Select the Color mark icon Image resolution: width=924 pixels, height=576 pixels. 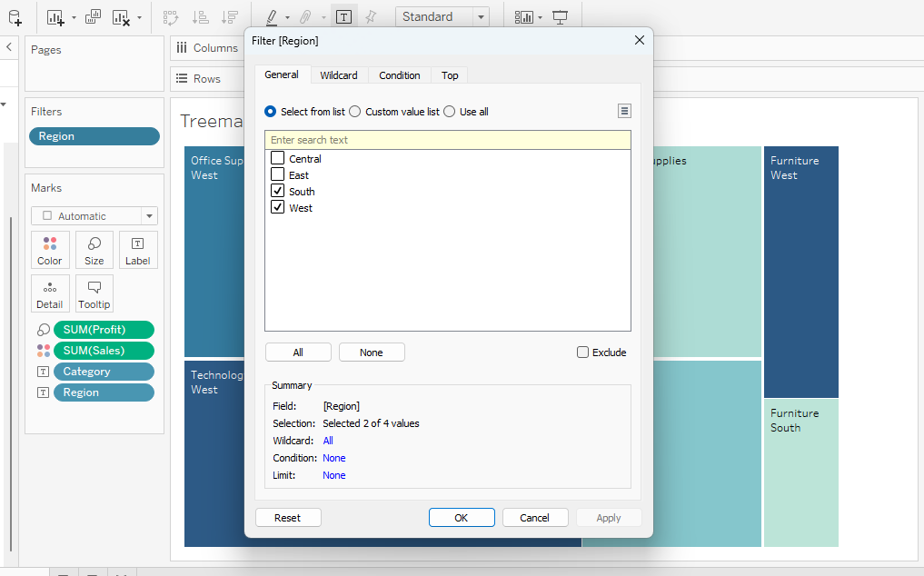[x=50, y=250]
